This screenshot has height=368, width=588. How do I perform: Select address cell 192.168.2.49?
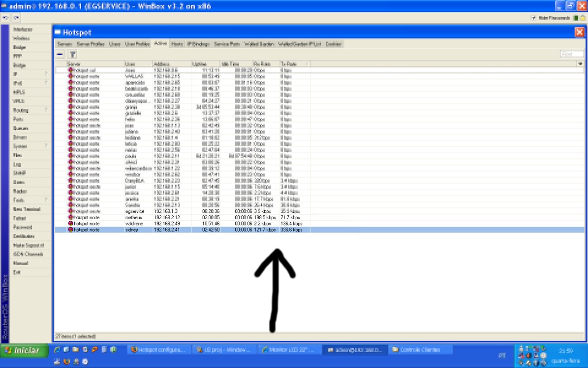pos(167,224)
